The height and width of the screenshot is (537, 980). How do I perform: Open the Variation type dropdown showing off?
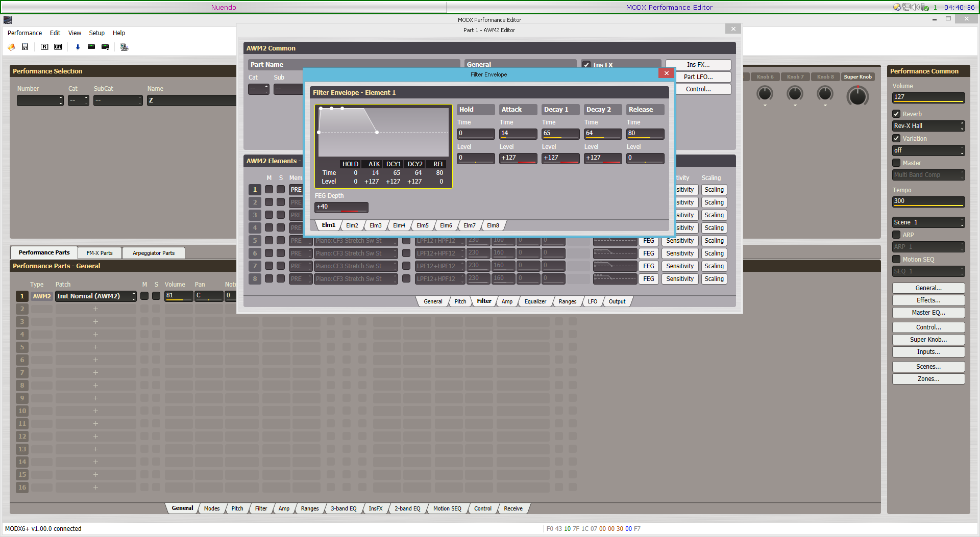tap(928, 150)
